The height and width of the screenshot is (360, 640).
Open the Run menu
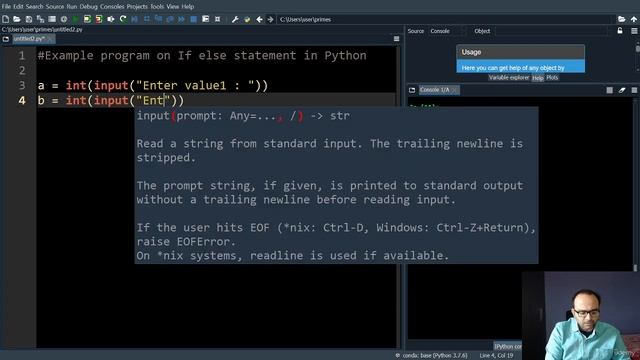(71, 7)
